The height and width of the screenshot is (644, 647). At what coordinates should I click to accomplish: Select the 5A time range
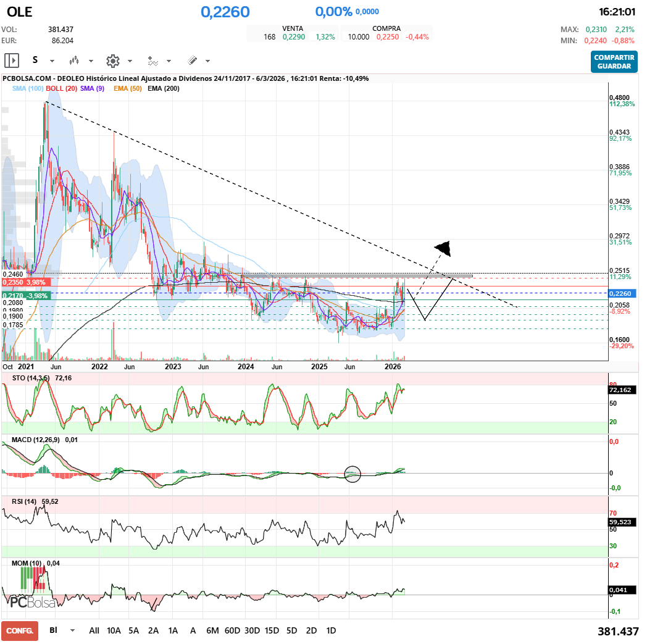(x=133, y=630)
